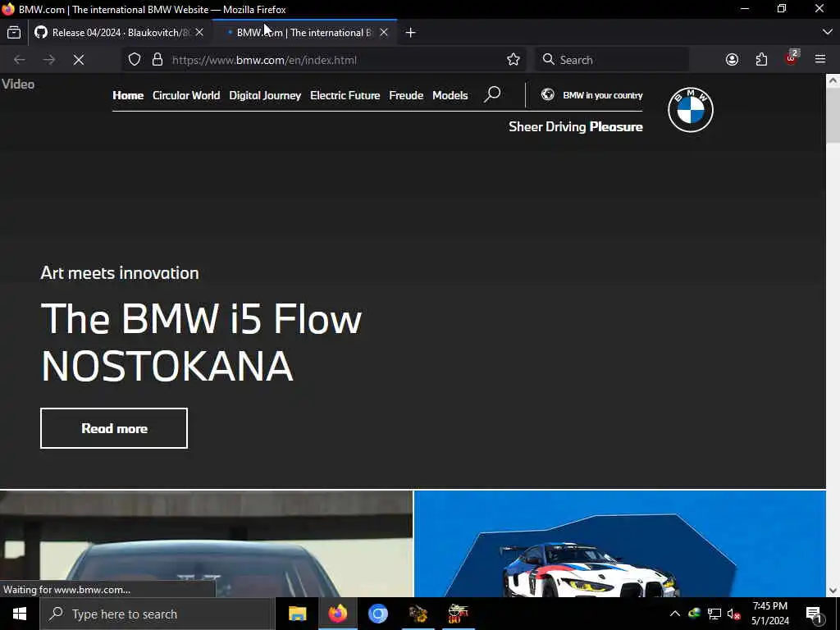Click Firefox icon in taskbar
Screen dimensions: 840x630
337,614
